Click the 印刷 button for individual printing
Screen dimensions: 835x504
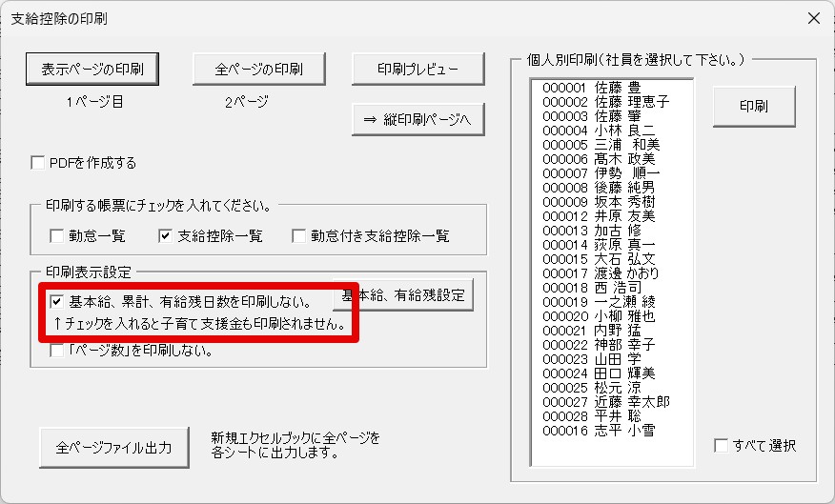753,106
